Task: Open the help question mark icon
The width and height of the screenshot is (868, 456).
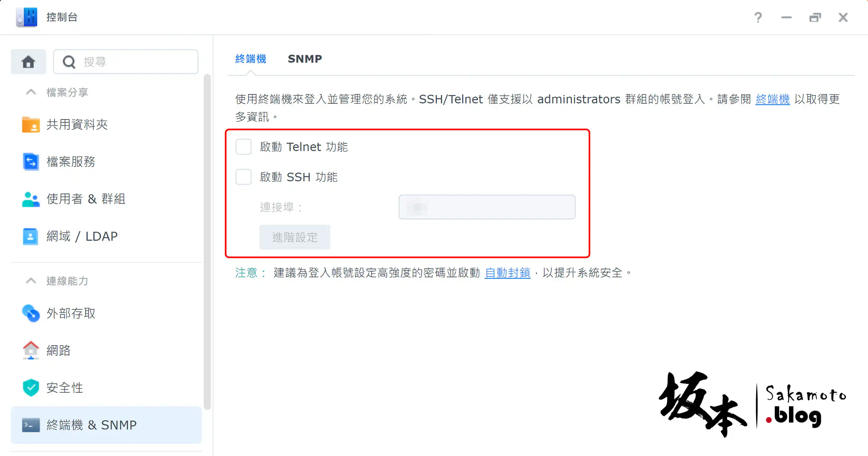Action: (758, 17)
